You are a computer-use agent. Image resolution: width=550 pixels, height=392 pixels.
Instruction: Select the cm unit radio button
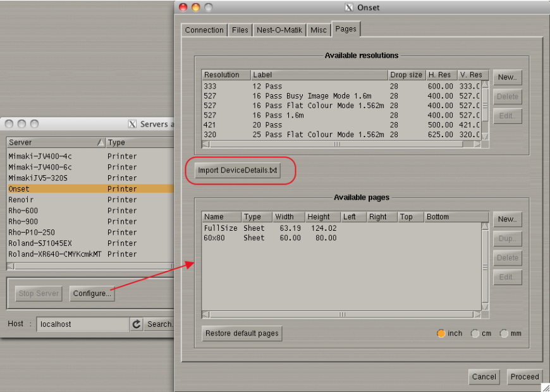click(x=475, y=334)
